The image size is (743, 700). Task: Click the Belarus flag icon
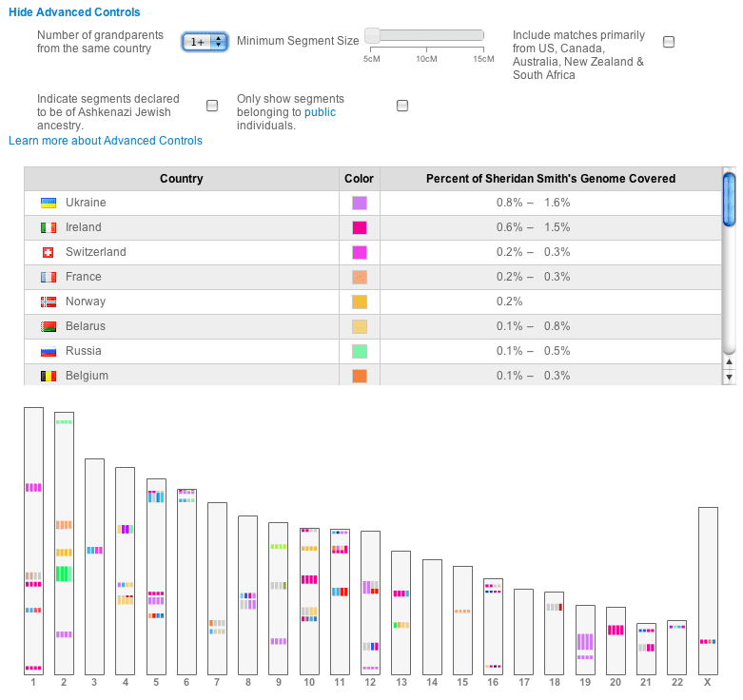pyautogui.click(x=49, y=326)
